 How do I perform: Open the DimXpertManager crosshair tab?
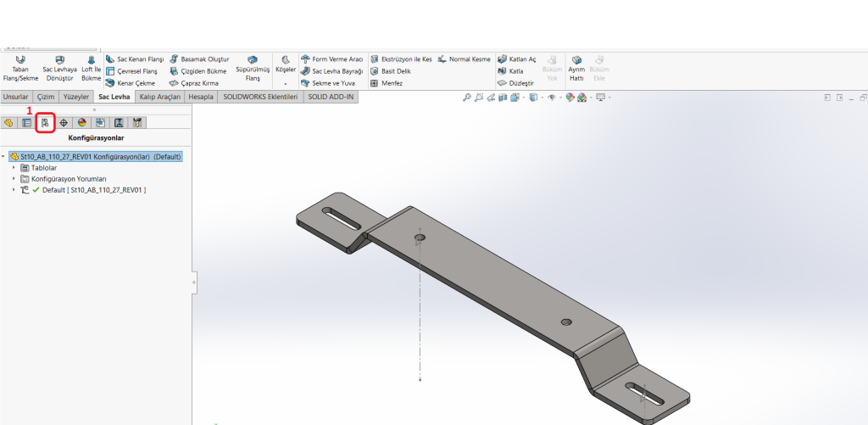coord(64,123)
